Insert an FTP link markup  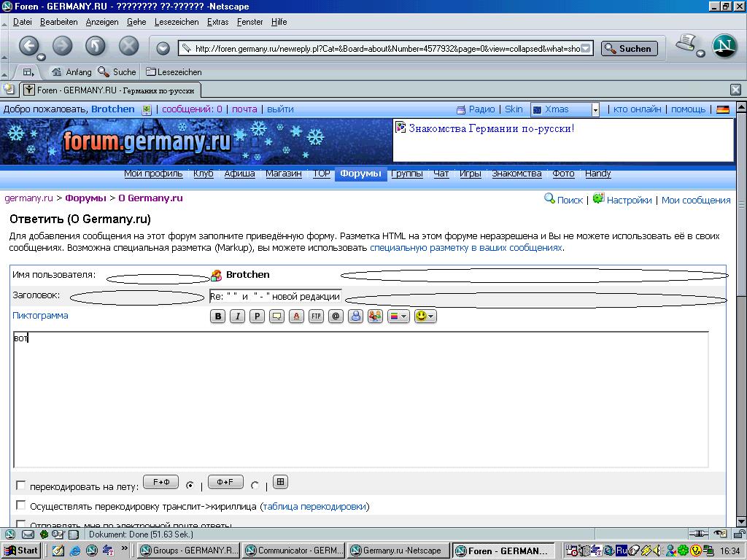[316, 316]
